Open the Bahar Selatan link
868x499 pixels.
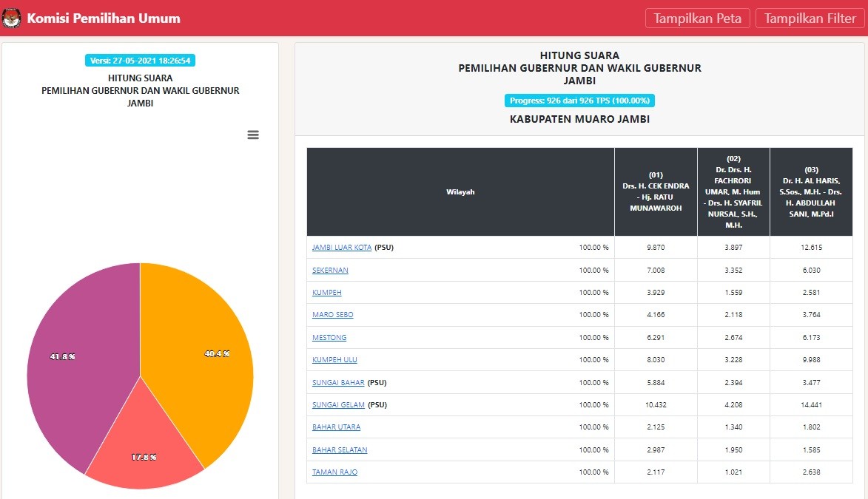(340, 450)
